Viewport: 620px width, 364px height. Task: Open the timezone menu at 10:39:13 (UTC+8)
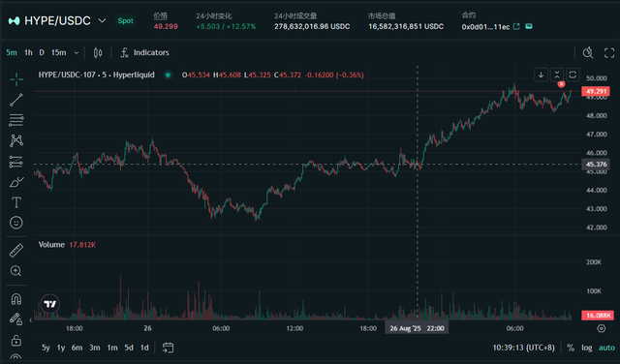[523, 348]
